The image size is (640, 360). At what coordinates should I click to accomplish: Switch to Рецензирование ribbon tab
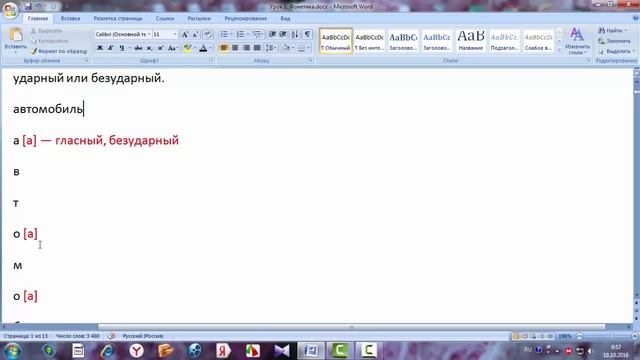245,18
